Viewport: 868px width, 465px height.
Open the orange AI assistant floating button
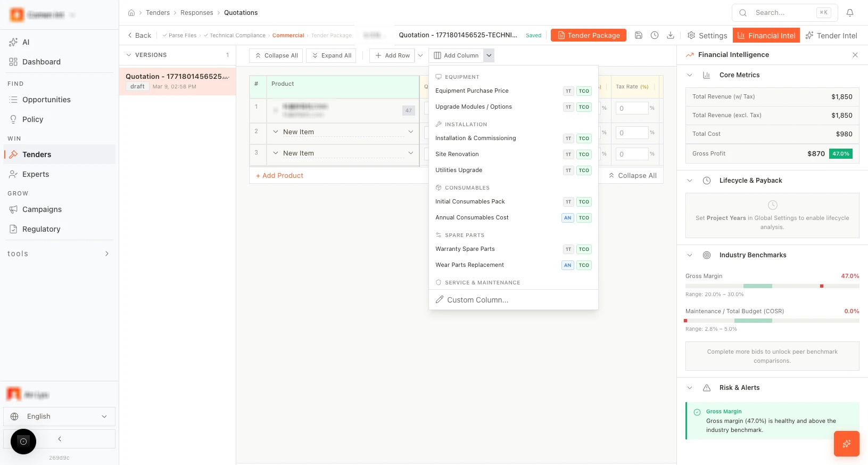pos(847,444)
